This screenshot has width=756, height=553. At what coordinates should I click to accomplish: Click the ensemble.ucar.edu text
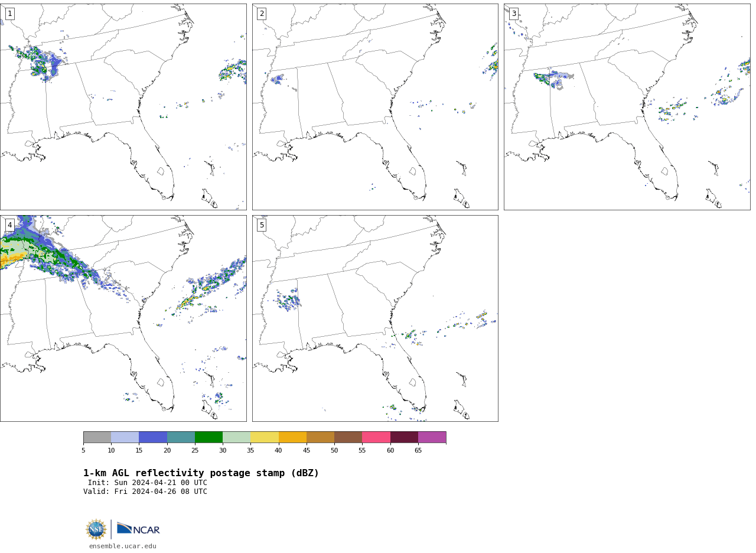(123, 547)
